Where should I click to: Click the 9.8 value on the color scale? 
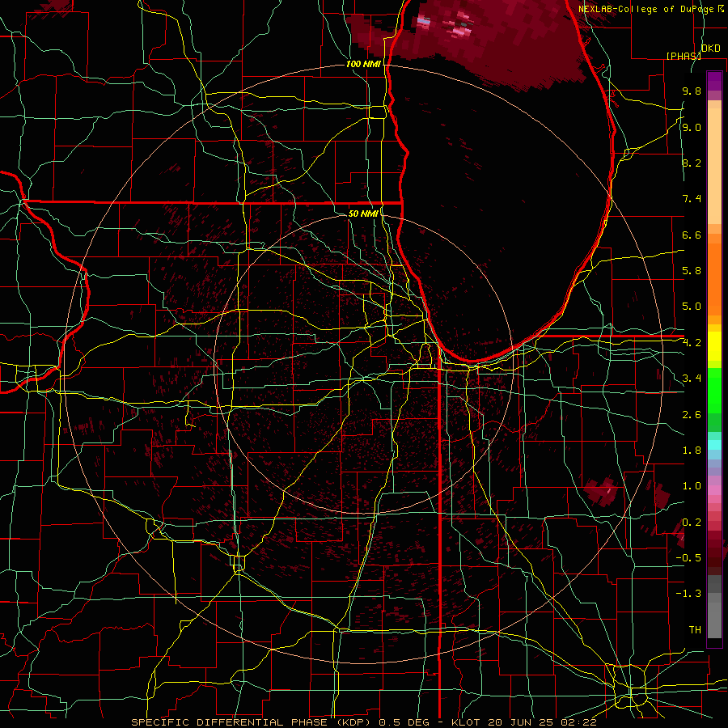[x=692, y=91]
